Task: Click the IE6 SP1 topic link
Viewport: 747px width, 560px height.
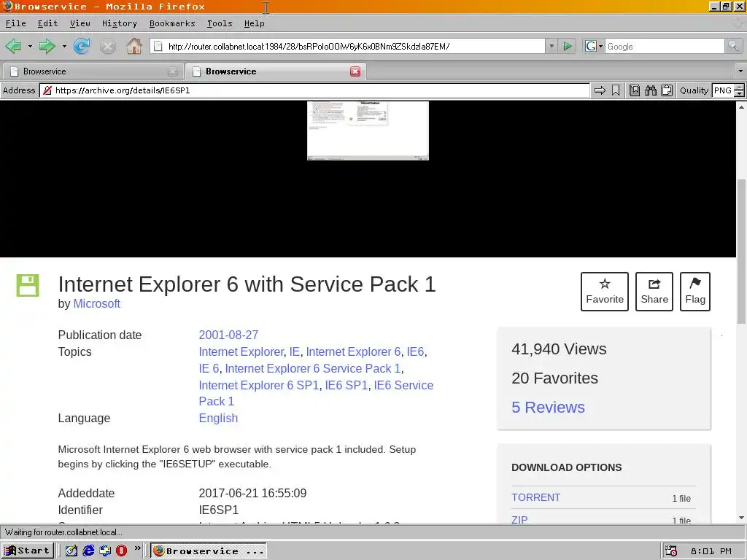Action: click(347, 385)
